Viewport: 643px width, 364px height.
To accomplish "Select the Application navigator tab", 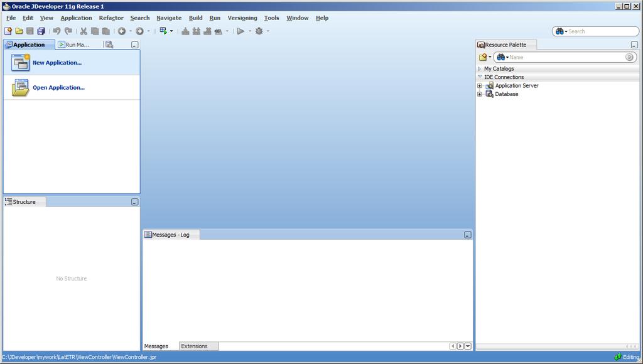I will [x=29, y=45].
